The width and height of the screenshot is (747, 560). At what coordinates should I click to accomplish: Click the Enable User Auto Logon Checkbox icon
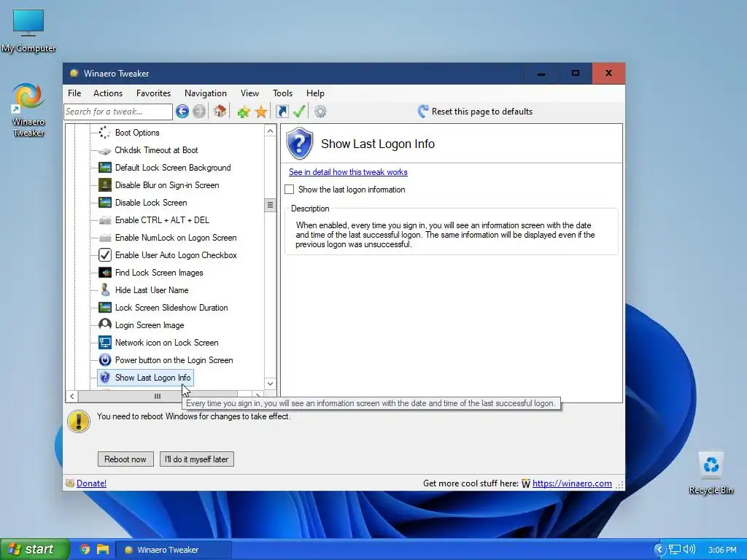[105, 254]
